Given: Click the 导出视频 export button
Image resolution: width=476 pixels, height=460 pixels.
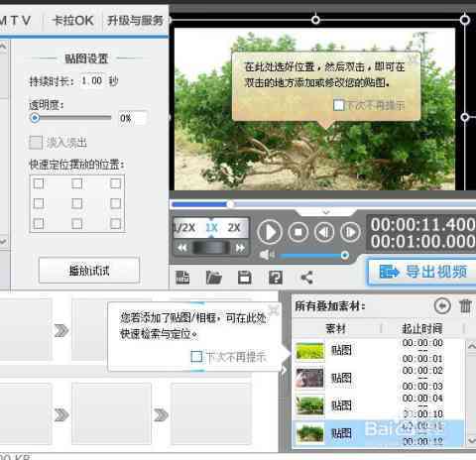Looking at the screenshot, I should pos(422,272).
